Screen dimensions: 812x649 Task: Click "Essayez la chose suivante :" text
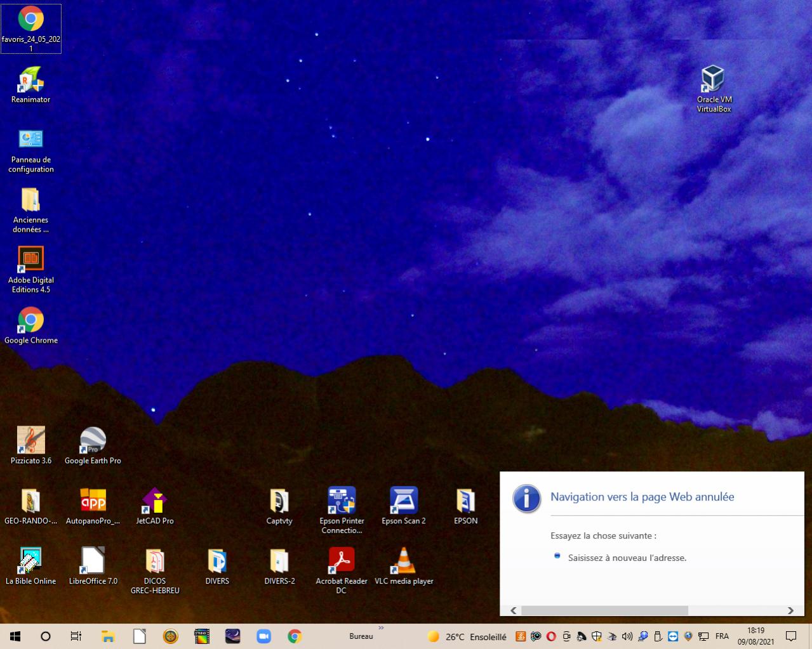point(603,535)
